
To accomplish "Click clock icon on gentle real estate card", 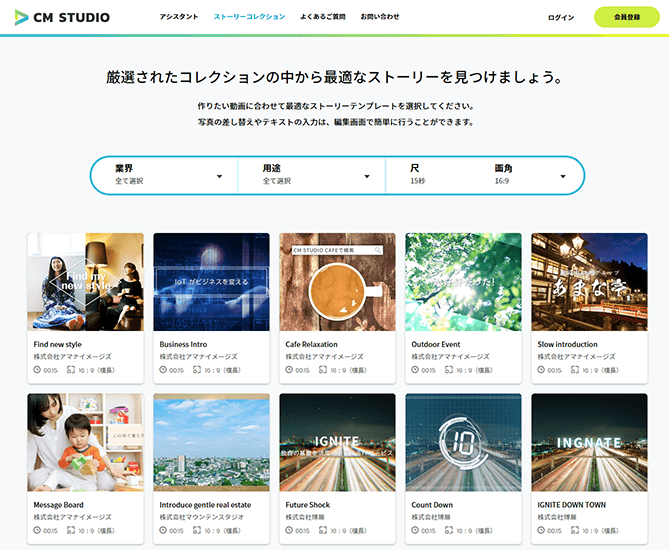I will pyautogui.click(x=163, y=530).
